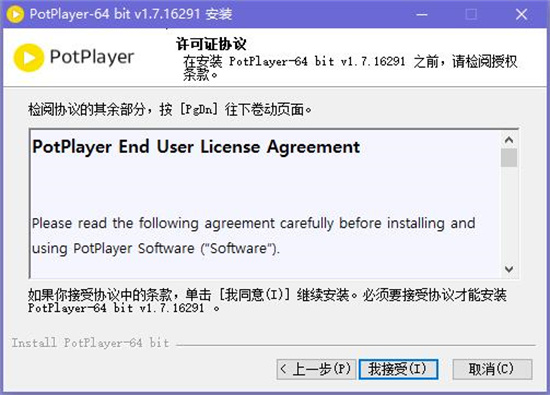Click the installer title bar text
Viewport: 550px width, 395px height.
click(131, 14)
